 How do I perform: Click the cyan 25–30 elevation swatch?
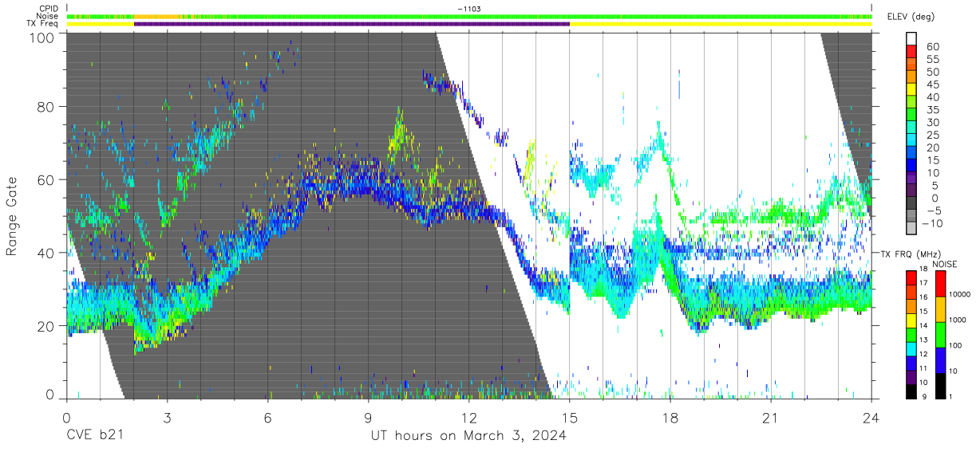pos(912,128)
